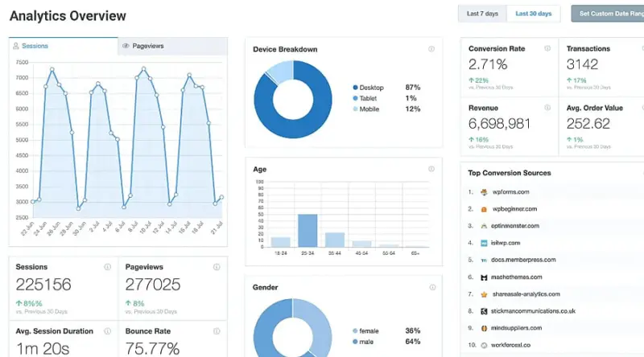Open the shareasale-analytics.com source entry
The height and width of the screenshot is (357, 644).
tap(526, 293)
